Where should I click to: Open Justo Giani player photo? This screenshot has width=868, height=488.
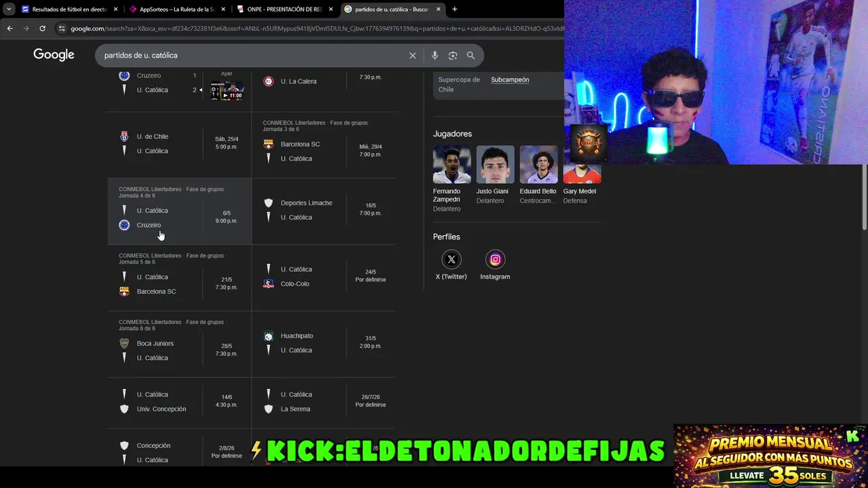click(x=495, y=165)
